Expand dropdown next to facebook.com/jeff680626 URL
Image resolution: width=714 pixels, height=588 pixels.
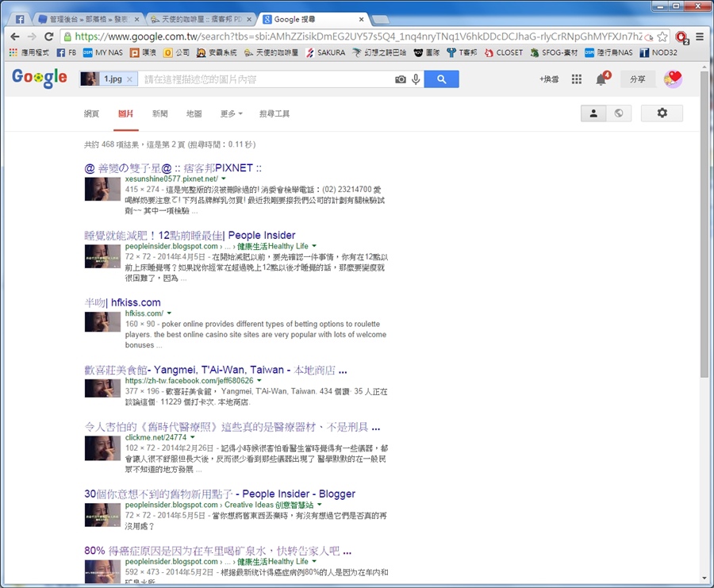(x=259, y=380)
